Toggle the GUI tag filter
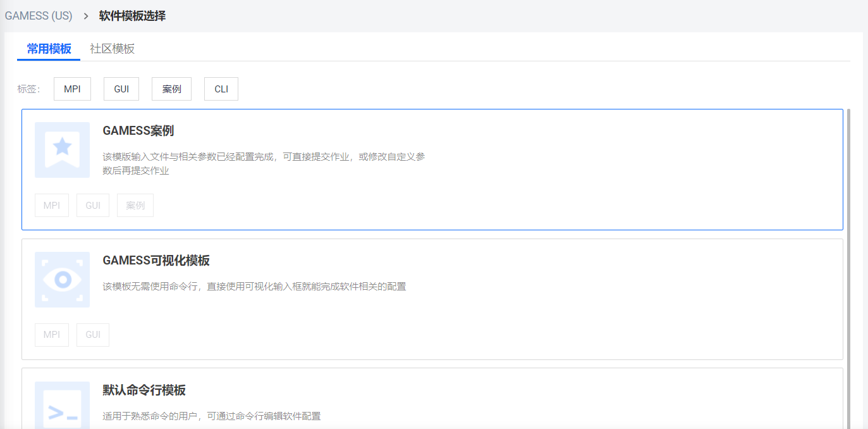 click(121, 89)
